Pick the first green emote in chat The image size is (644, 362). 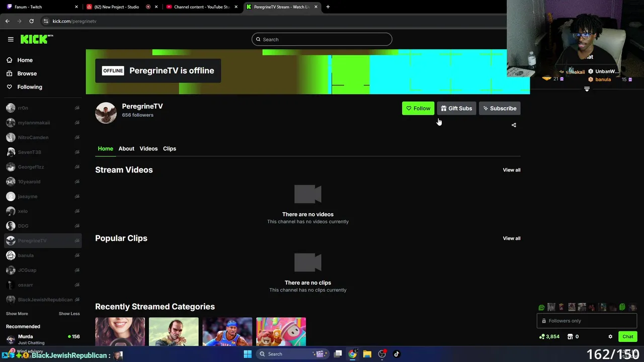click(541, 307)
